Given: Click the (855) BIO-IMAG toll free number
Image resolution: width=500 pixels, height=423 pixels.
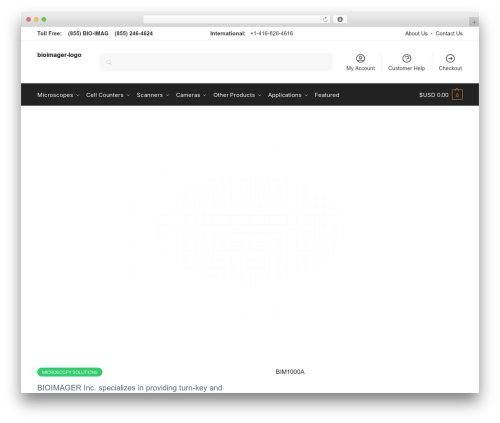Looking at the screenshot, I should pyautogui.click(x=88, y=33).
